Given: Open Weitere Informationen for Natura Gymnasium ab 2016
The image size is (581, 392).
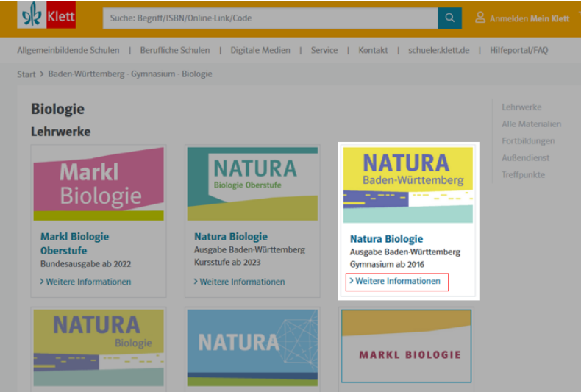Looking at the screenshot, I should (397, 281).
